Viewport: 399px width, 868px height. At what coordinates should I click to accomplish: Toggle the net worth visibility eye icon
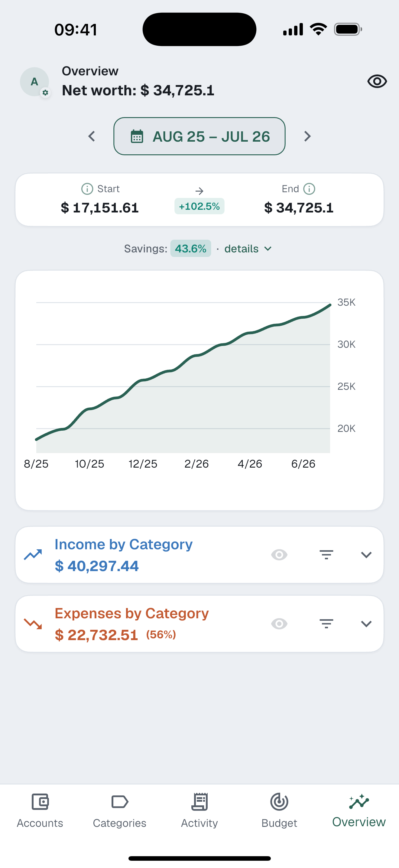[x=377, y=81]
